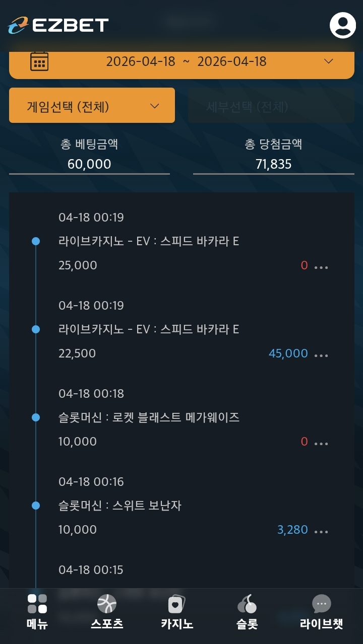The image size is (363, 644).
Task: Click the first 스피드 바카라 E entry title
Action: 149,241
